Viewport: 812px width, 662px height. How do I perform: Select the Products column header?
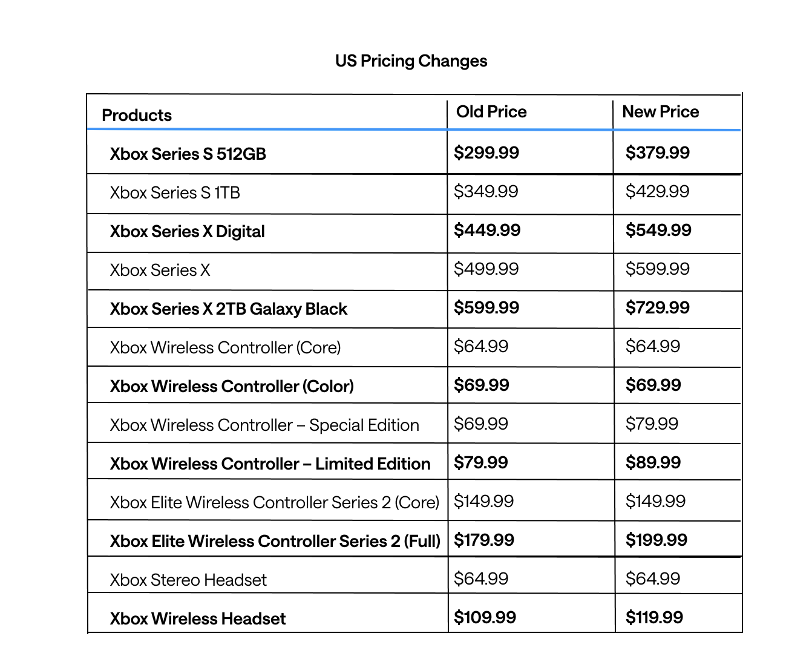(x=137, y=116)
